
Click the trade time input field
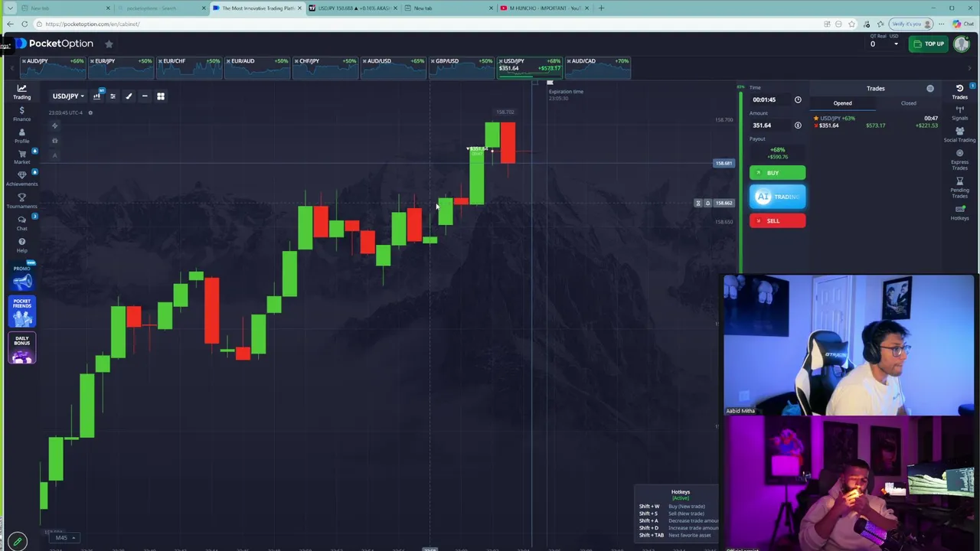[769, 99]
